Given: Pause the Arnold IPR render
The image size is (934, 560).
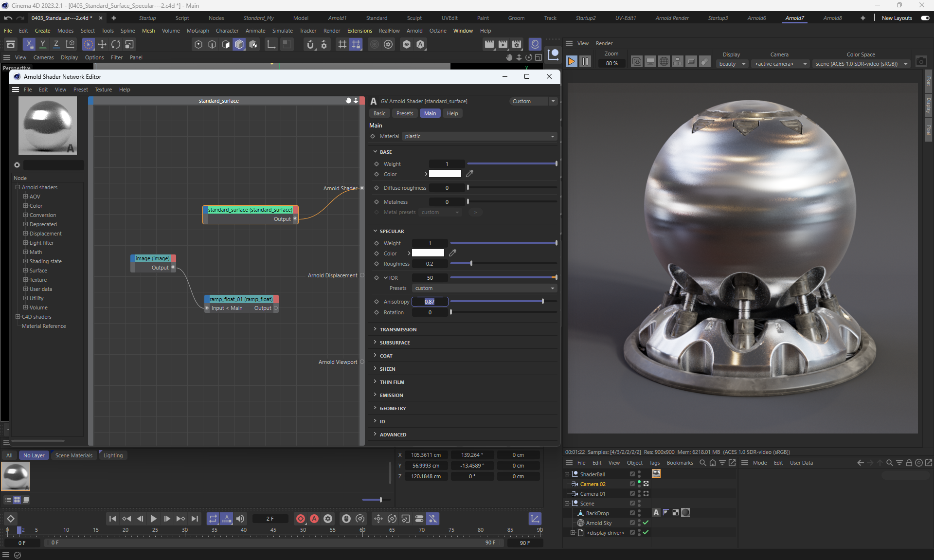Looking at the screenshot, I should pos(585,62).
